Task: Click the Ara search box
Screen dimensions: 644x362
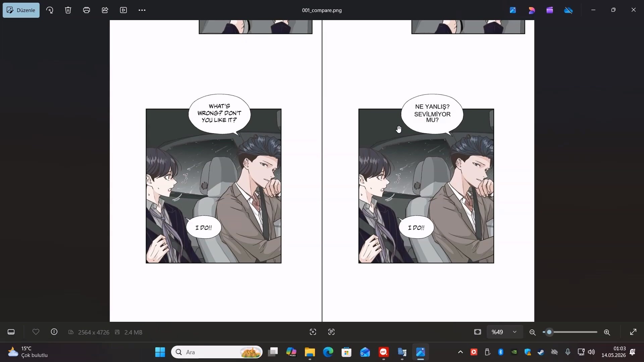Action: pos(217,352)
